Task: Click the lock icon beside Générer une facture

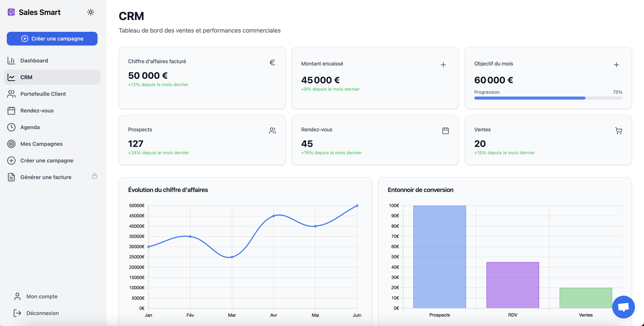Action: click(94, 176)
